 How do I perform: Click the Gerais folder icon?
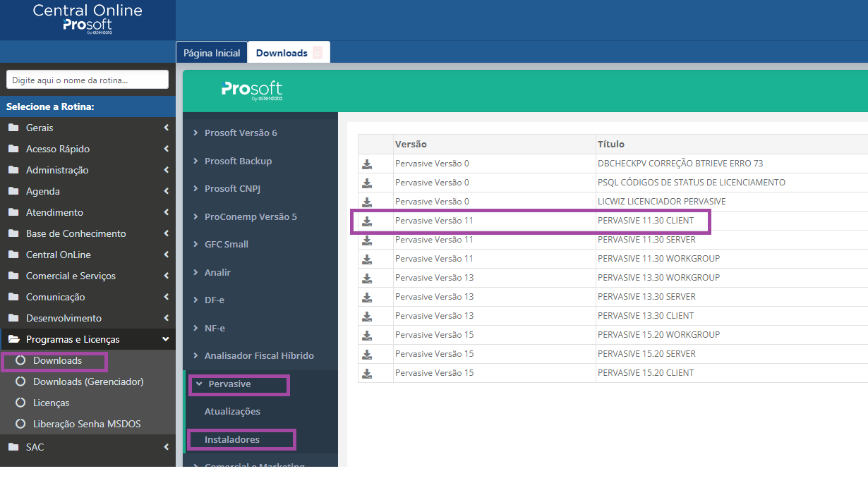pos(13,128)
